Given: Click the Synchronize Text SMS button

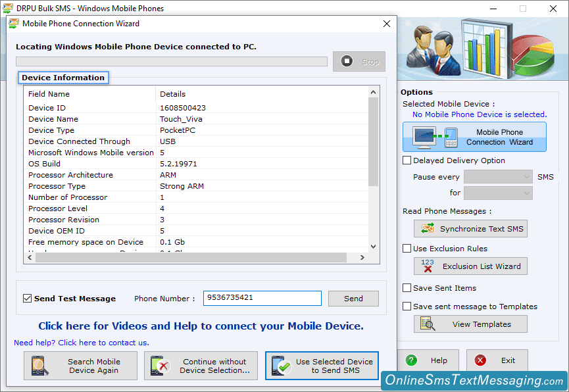Looking at the screenshot, I should pos(471,229).
